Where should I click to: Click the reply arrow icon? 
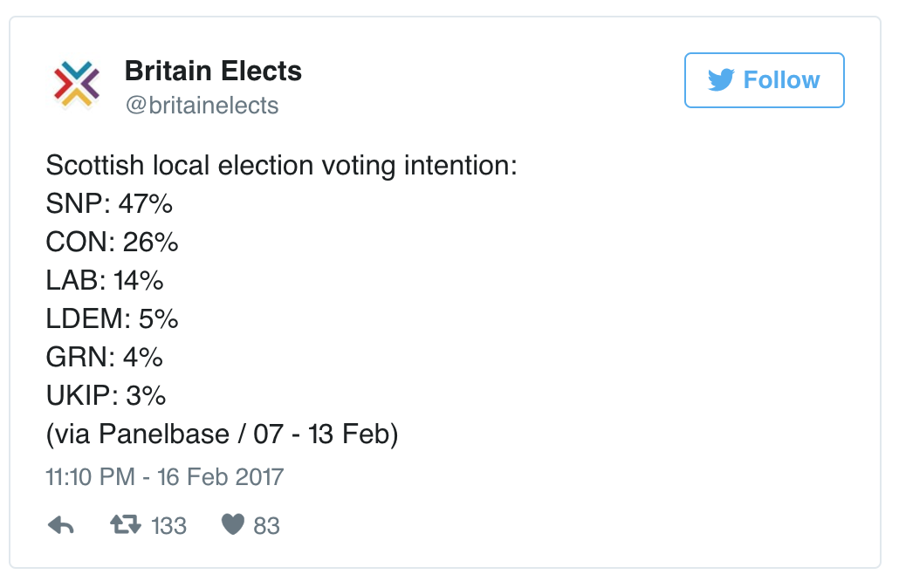[x=60, y=525]
